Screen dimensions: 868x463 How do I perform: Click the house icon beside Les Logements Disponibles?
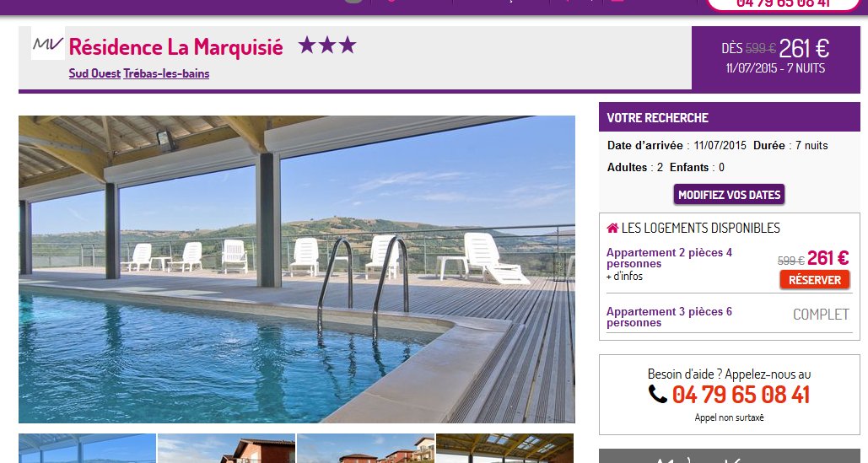pyautogui.click(x=612, y=228)
